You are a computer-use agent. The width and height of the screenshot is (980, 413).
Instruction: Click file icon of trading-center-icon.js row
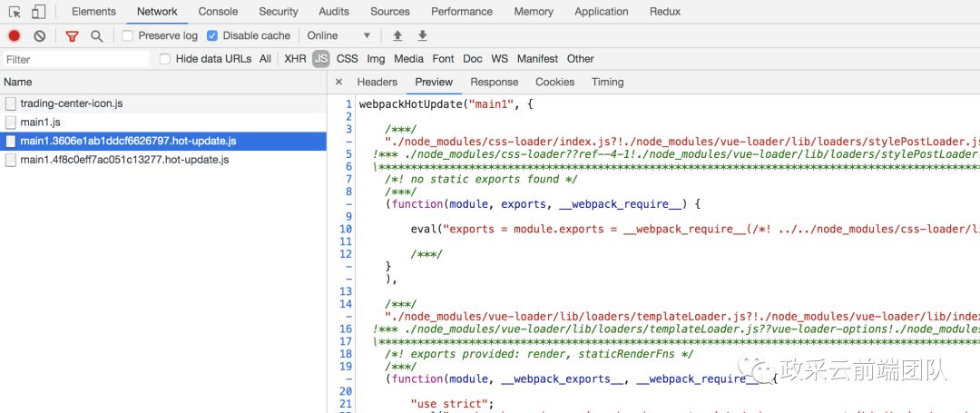tap(10, 103)
